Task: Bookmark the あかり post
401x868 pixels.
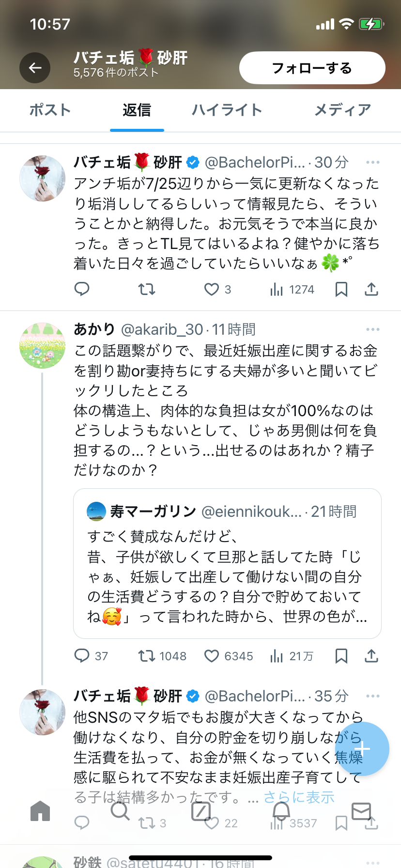Action: pyautogui.click(x=341, y=656)
